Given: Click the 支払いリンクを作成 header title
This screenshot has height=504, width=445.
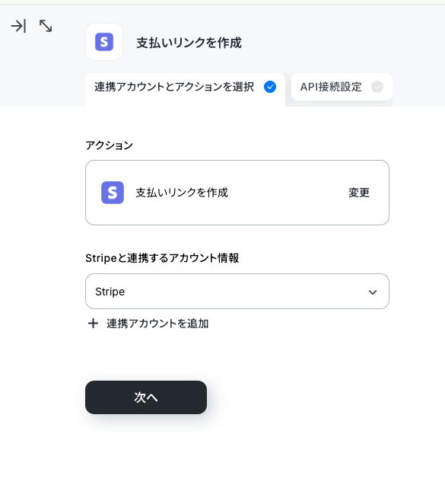Looking at the screenshot, I should [189, 43].
